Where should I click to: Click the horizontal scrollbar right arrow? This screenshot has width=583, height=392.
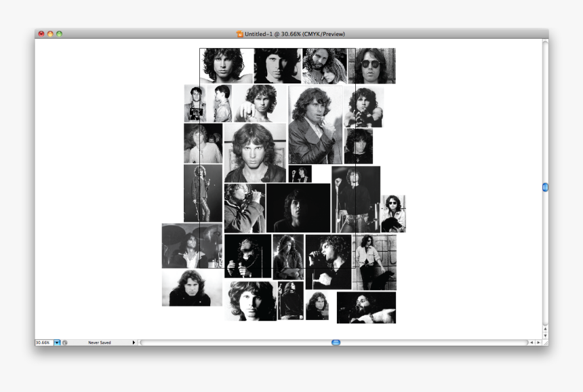point(539,342)
